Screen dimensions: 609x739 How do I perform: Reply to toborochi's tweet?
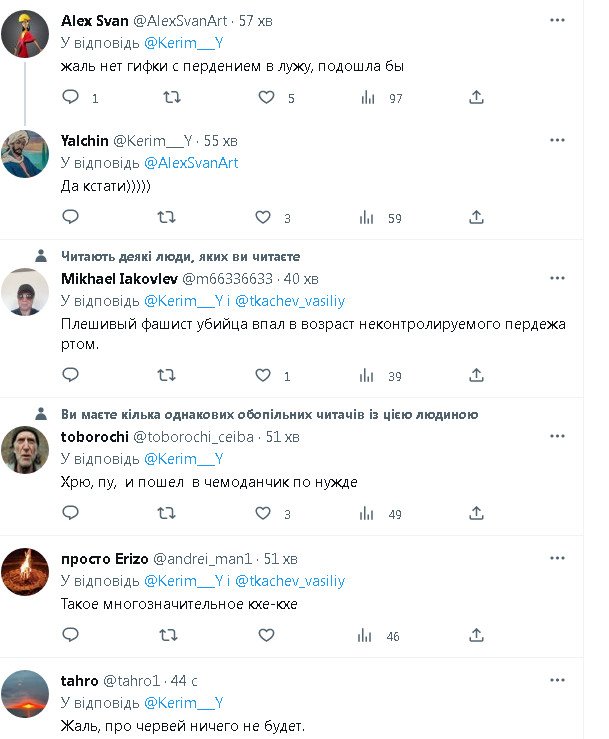click(x=71, y=513)
